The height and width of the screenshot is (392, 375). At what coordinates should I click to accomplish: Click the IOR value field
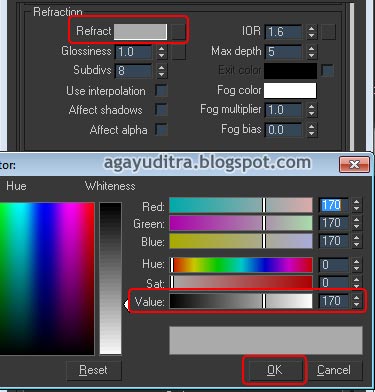284,32
